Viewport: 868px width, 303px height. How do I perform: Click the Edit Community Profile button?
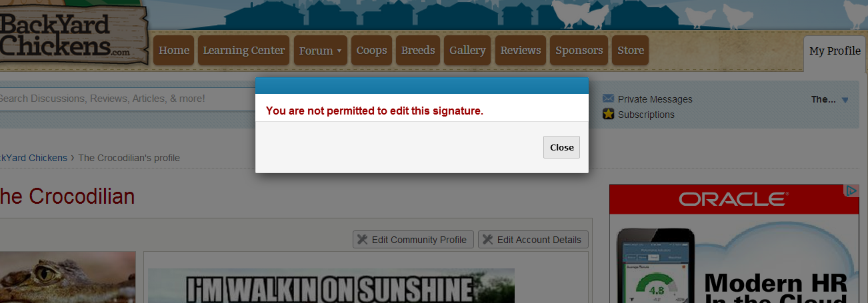click(413, 240)
